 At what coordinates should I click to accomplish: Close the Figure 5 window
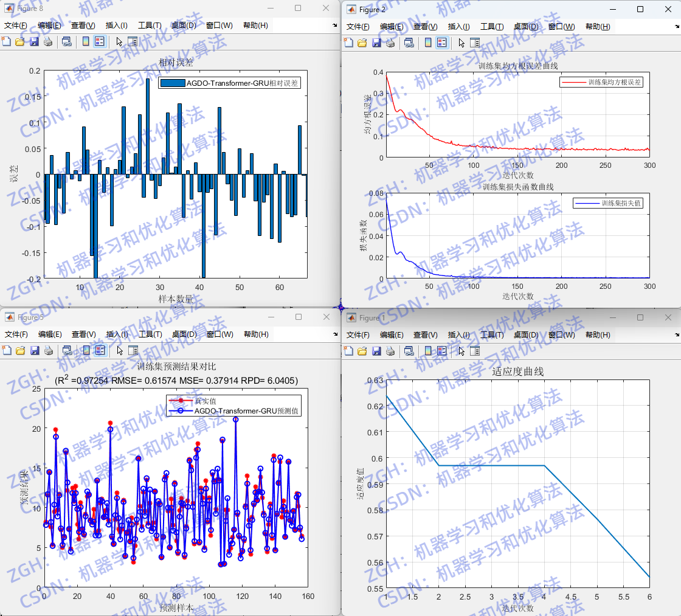point(327,317)
